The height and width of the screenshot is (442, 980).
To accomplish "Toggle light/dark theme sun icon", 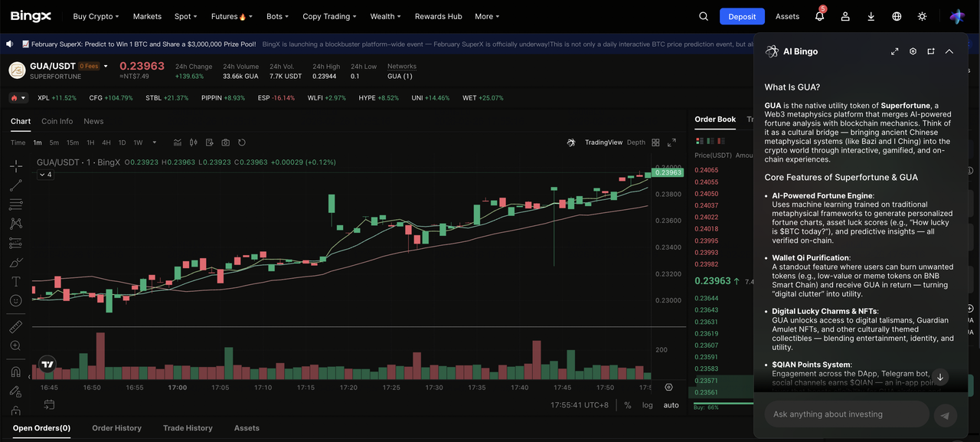I will [922, 16].
